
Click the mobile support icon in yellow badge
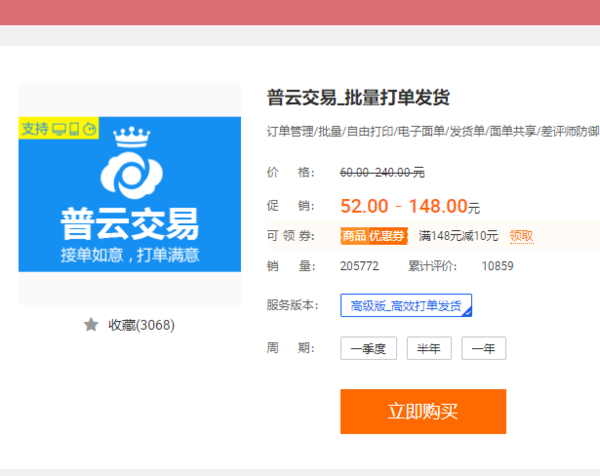74,129
